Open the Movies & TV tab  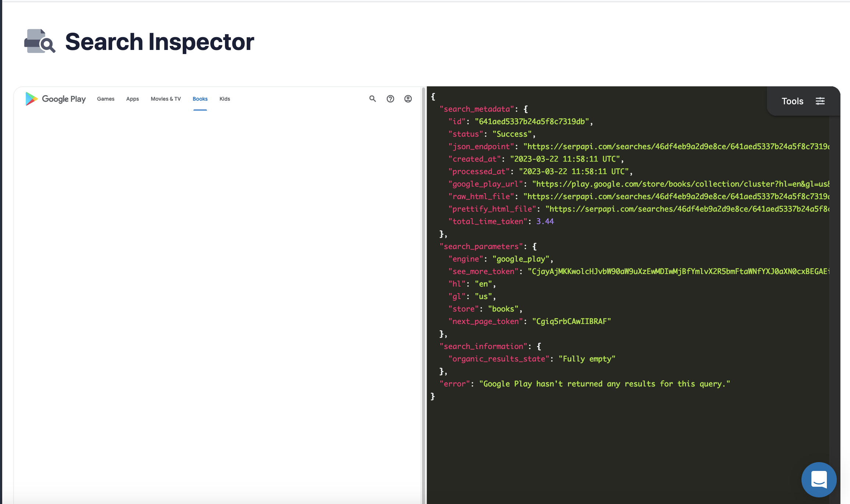(165, 99)
